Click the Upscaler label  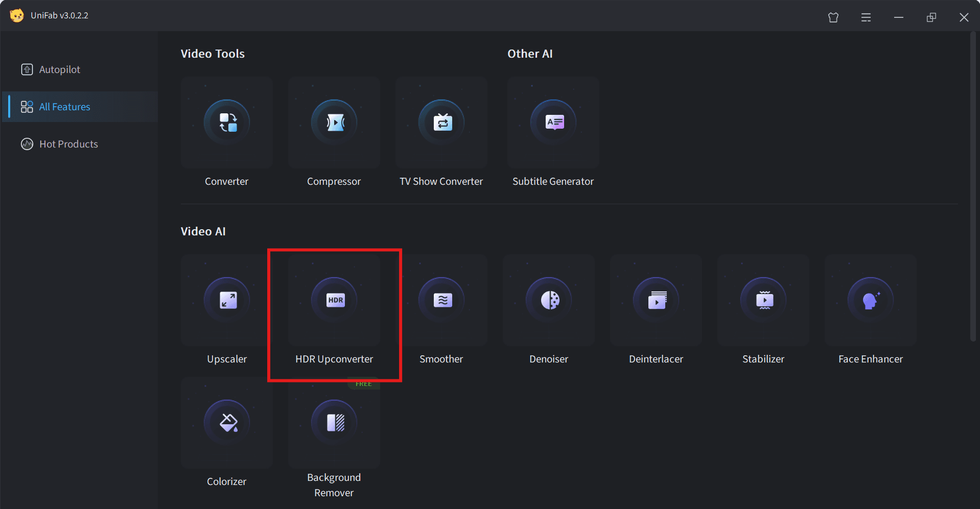point(227,359)
